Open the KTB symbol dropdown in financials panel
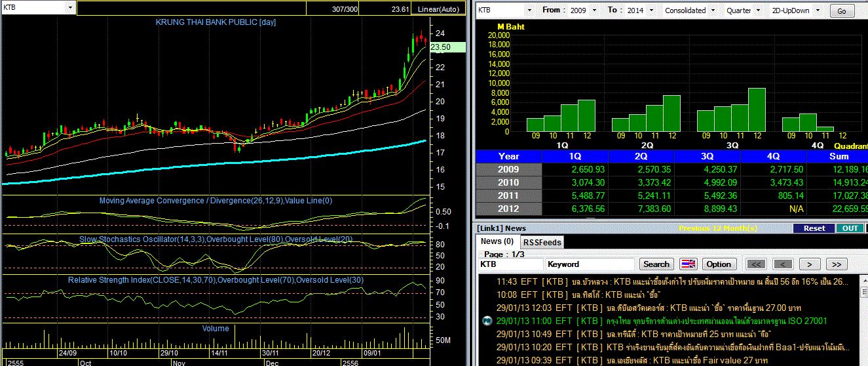The image size is (868, 366). click(x=529, y=10)
